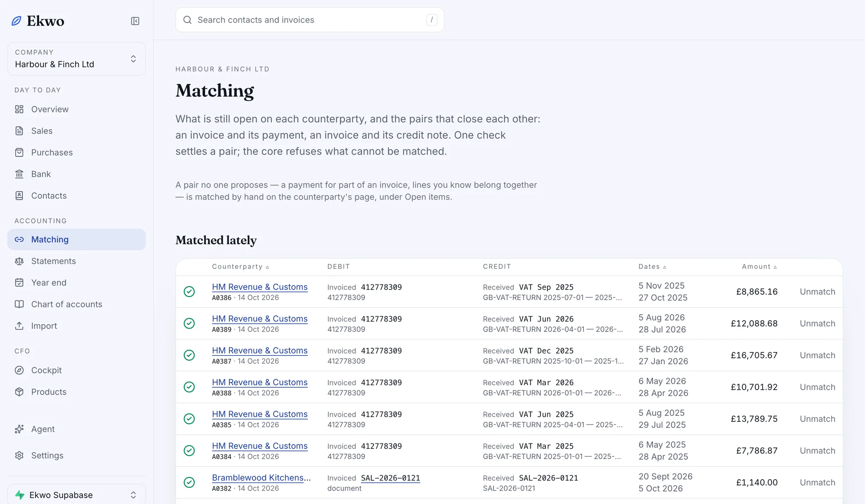Click the Import upload icon
The image size is (865, 504).
click(19, 326)
